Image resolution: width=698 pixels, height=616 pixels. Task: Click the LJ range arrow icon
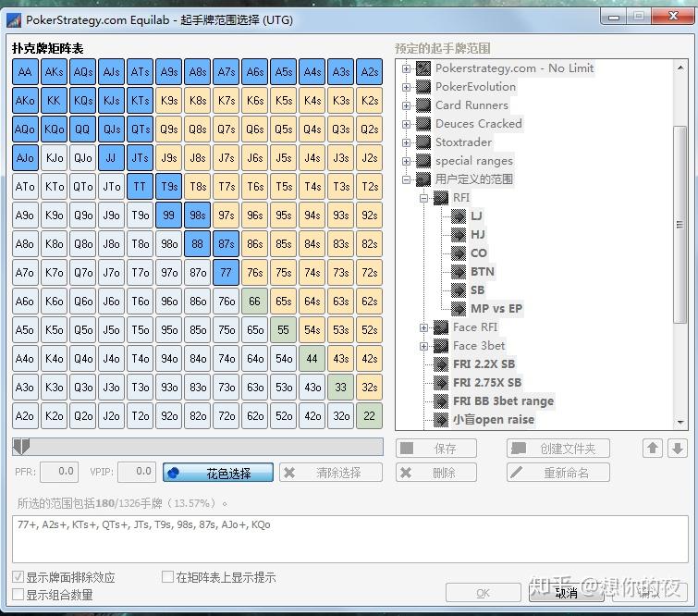click(x=458, y=216)
